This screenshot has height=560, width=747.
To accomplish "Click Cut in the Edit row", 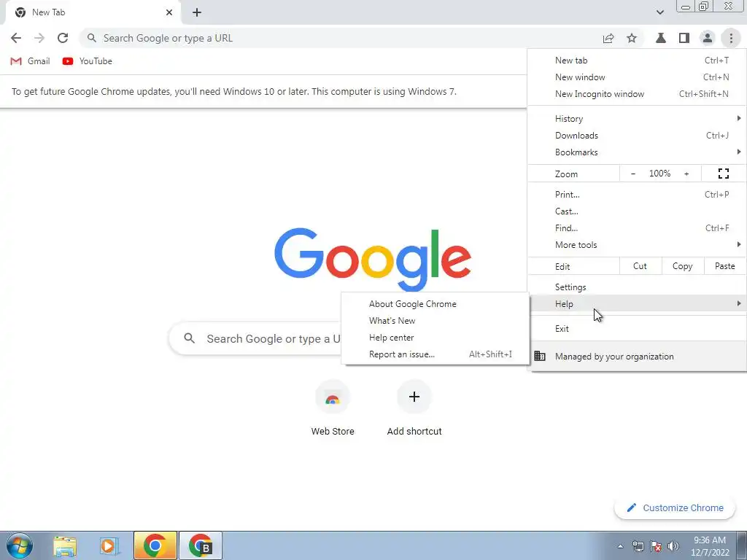I will (640, 266).
